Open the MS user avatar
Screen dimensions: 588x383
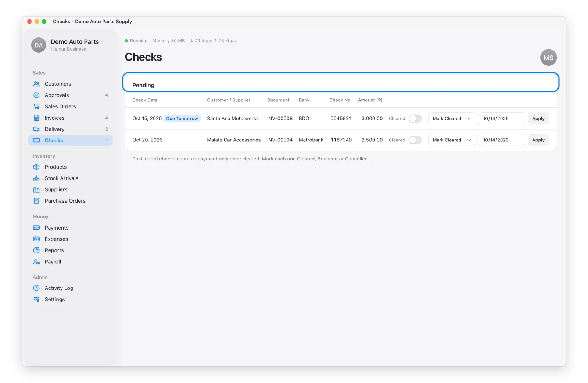[548, 58]
